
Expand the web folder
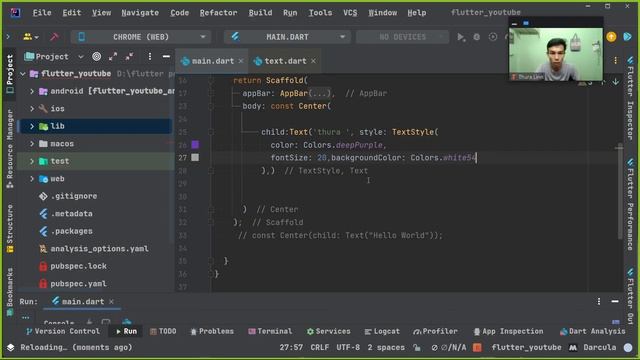coord(32,179)
